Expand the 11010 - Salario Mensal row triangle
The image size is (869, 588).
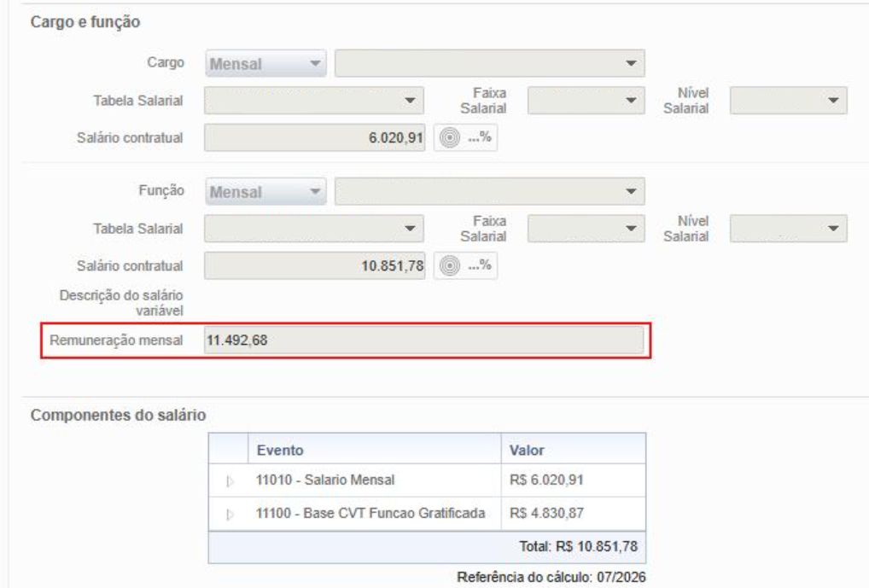coord(230,481)
